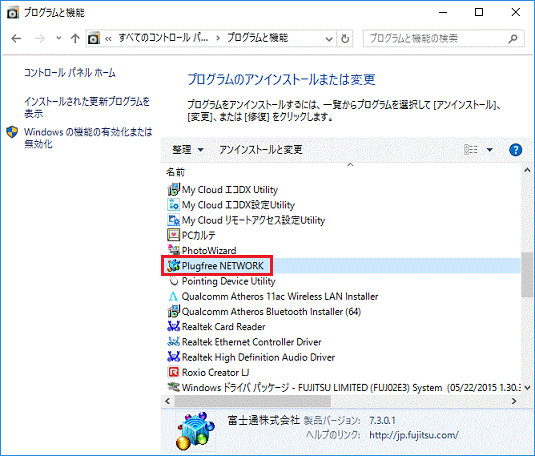Screen dimensions: 535x456
Task: Click My Cloud リモートアクセス設定Utility icon
Action: 173,220
